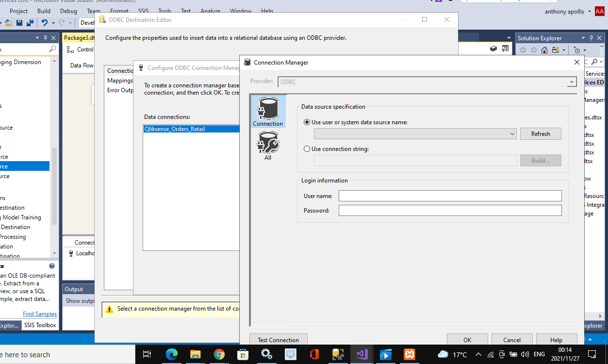Select Use connection string option
Image resolution: width=608 pixels, height=364 pixels.
pyautogui.click(x=307, y=149)
